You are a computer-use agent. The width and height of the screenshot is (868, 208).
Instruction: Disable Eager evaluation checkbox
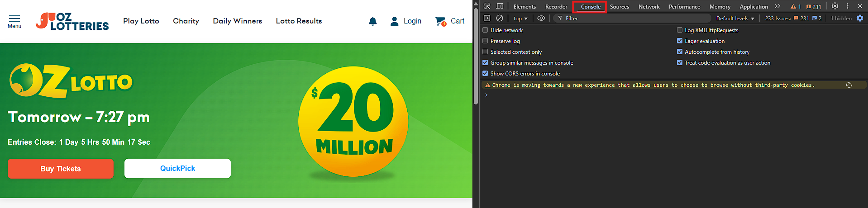coord(680,41)
